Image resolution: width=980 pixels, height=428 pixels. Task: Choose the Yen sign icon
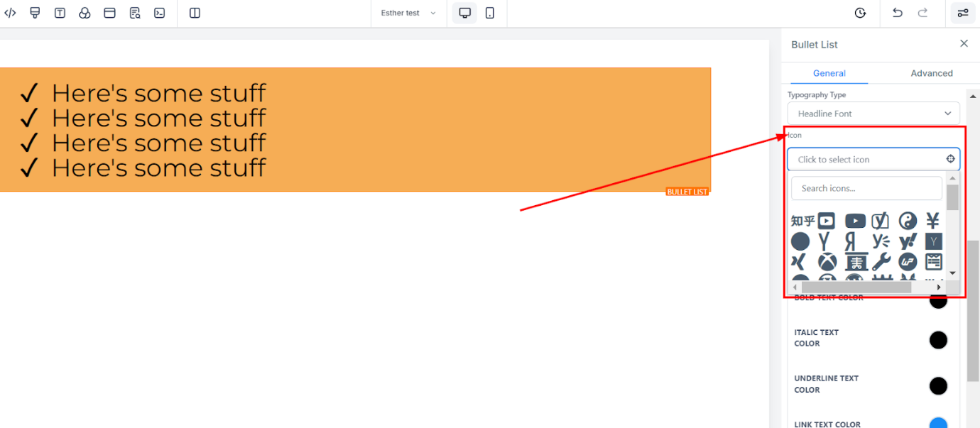coord(933,221)
